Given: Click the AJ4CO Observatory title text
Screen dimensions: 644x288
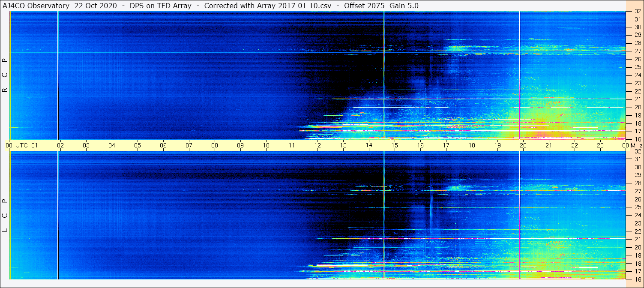Looking at the screenshot, I should click(36, 6).
